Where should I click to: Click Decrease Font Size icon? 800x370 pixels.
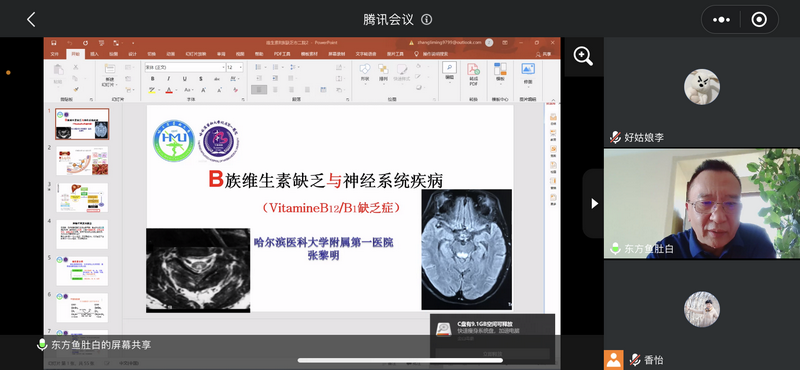[x=219, y=90]
